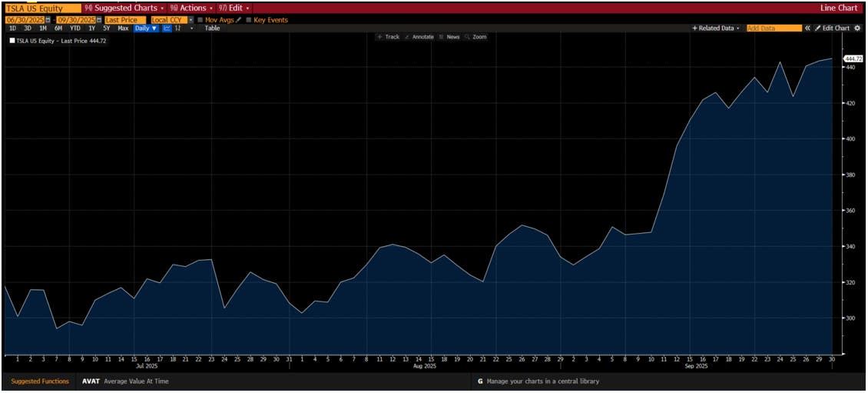Activate the Annotate tool
868x393 pixels.
coord(419,37)
